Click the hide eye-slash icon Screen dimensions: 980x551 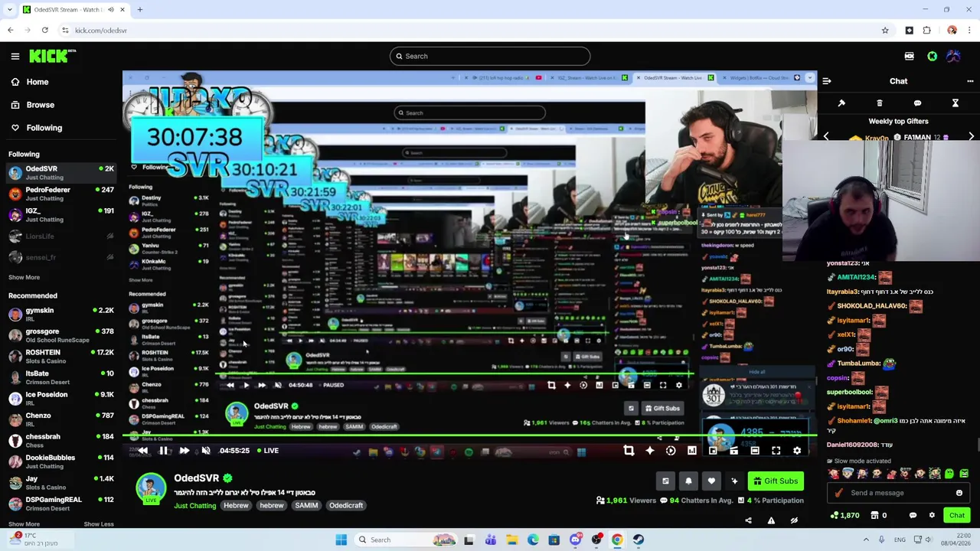point(794,520)
